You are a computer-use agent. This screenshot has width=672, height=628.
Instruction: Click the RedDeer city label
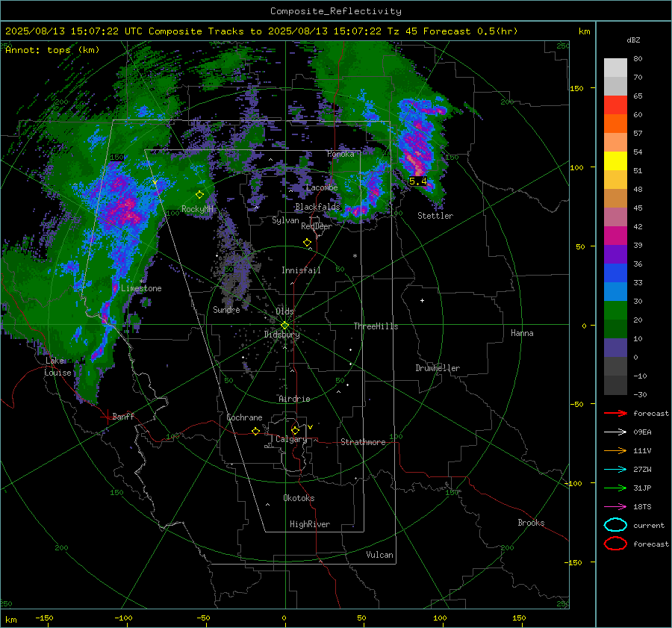[x=317, y=226]
